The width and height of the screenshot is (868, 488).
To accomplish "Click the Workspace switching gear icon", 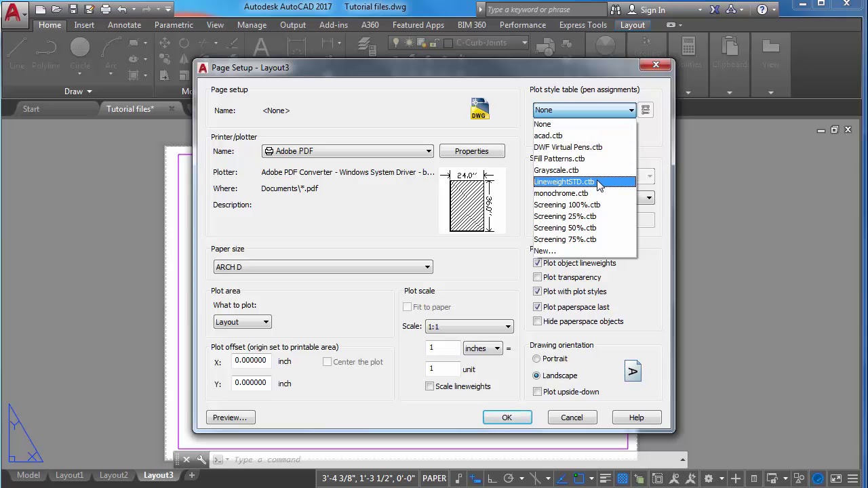I will click(x=709, y=479).
